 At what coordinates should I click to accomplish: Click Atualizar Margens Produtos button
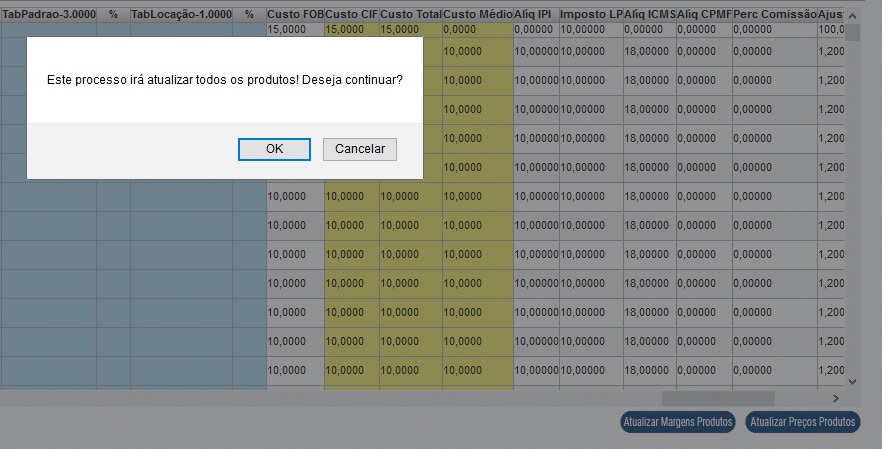click(678, 421)
